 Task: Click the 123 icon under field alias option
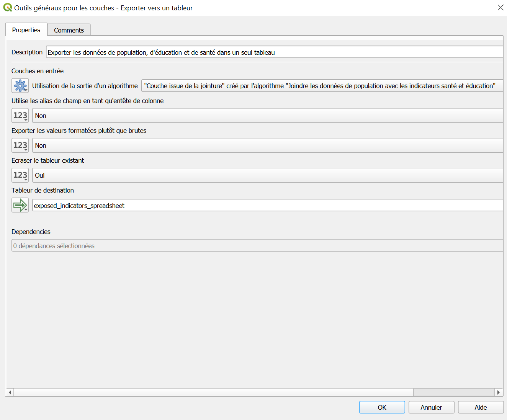[x=20, y=116]
